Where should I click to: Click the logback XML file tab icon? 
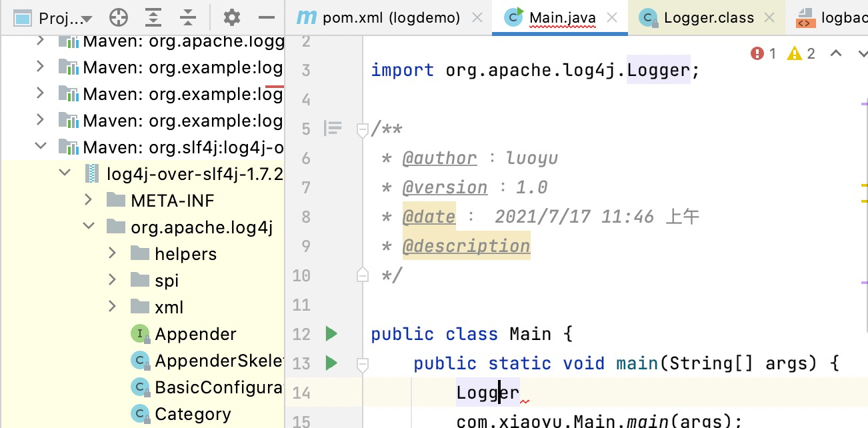point(805,18)
